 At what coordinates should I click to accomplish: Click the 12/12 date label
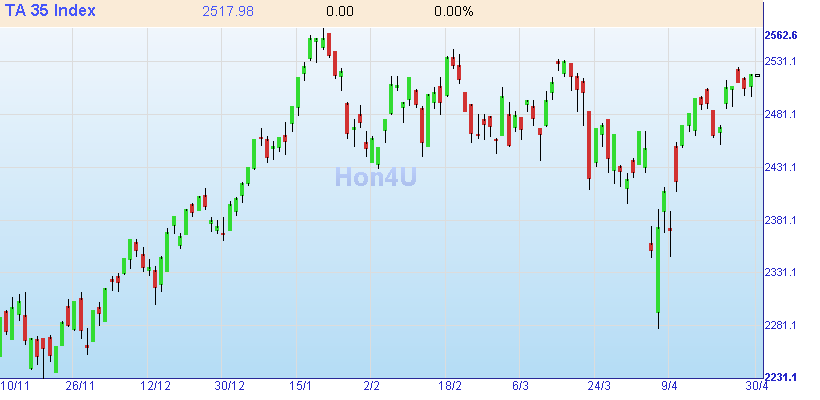pos(155,386)
